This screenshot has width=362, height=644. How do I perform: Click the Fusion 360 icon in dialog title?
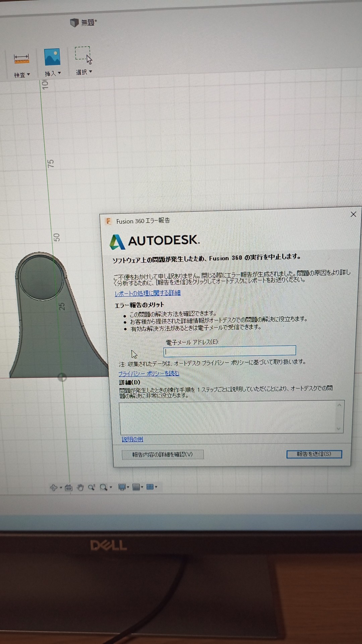(108, 221)
